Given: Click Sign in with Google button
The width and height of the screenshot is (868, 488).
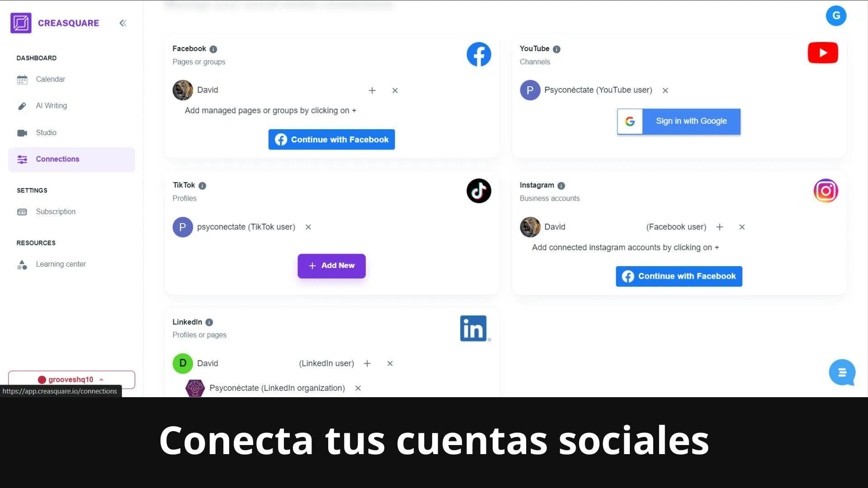Looking at the screenshot, I should pyautogui.click(x=679, y=121).
